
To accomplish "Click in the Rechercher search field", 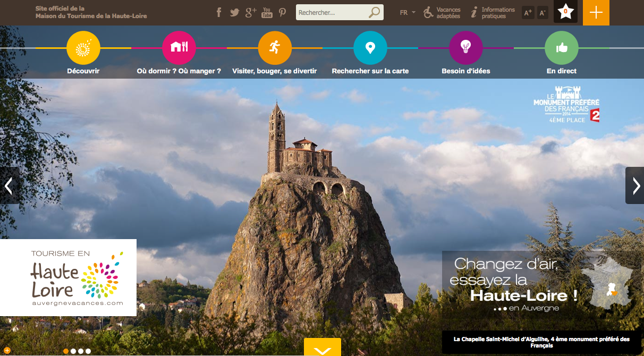I will [332, 12].
